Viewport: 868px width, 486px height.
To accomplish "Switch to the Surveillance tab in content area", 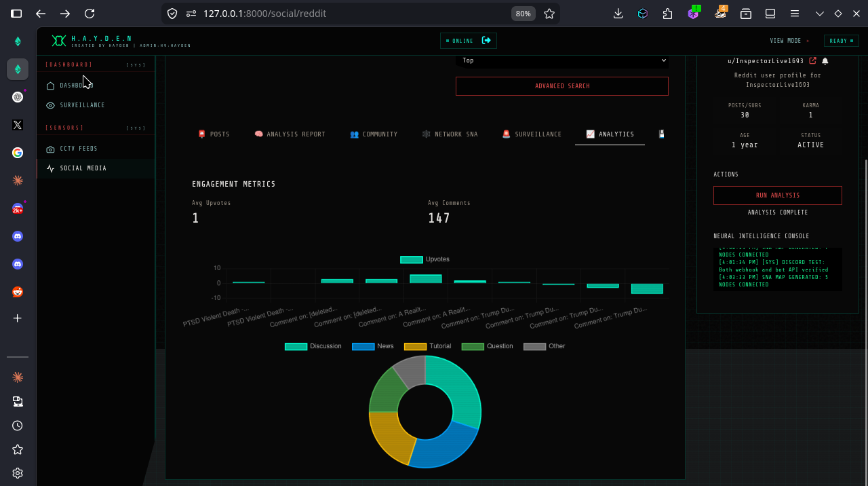I will tap(532, 134).
